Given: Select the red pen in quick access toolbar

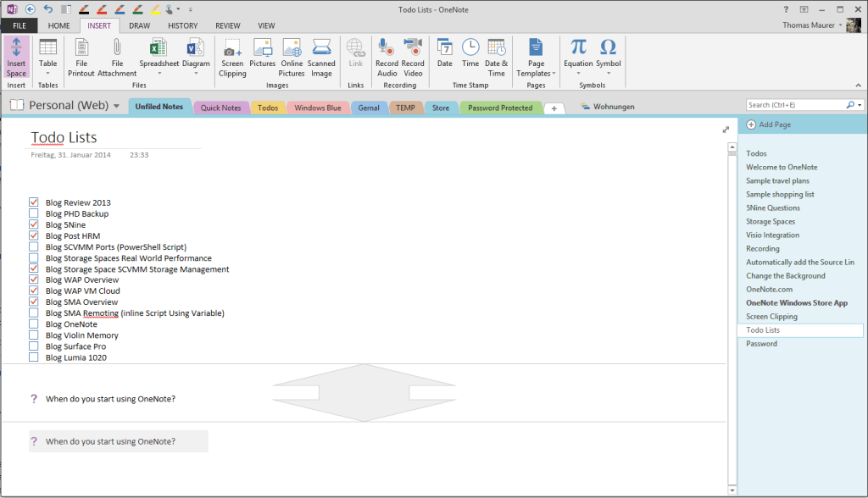Looking at the screenshot, I should [102, 8].
